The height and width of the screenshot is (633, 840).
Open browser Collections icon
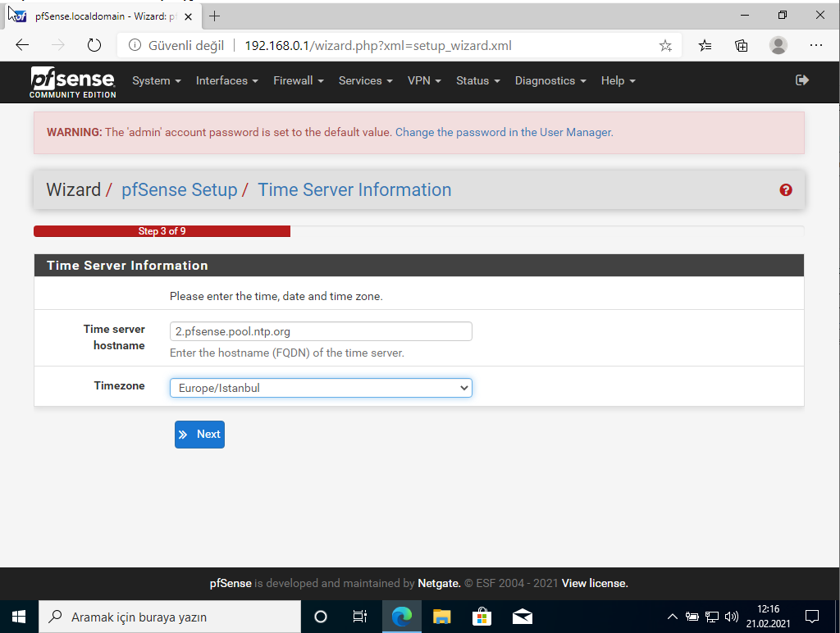pyautogui.click(x=742, y=46)
